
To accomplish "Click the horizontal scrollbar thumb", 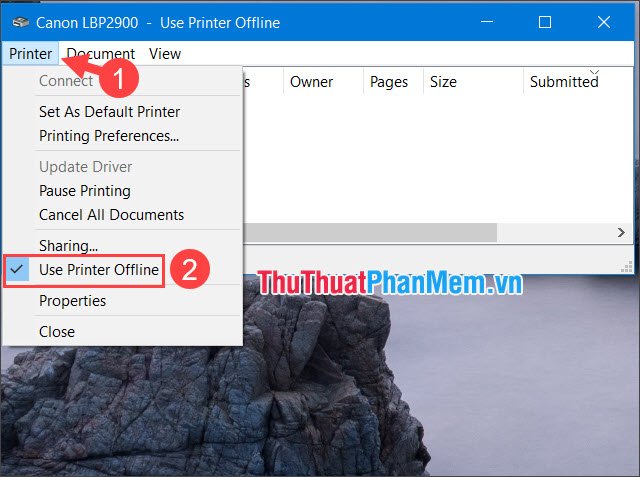I will [370, 233].
